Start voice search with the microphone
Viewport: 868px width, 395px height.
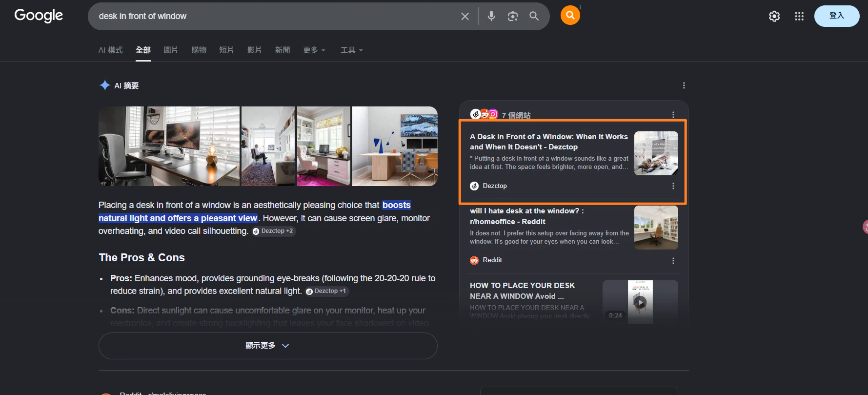point(491,16)
